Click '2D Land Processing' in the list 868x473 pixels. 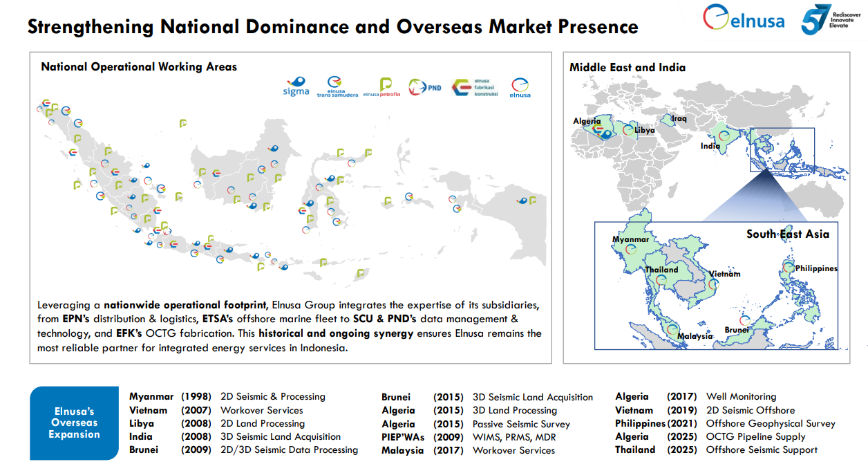263,423
